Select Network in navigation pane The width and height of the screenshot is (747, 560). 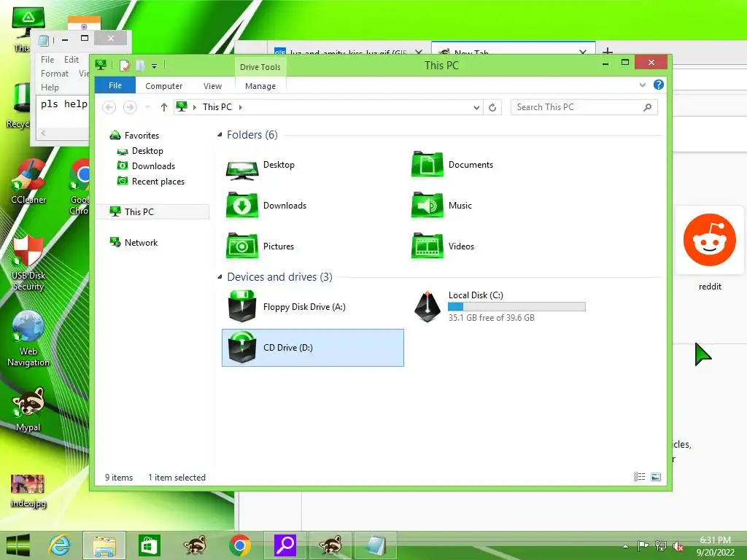point(141,242)
